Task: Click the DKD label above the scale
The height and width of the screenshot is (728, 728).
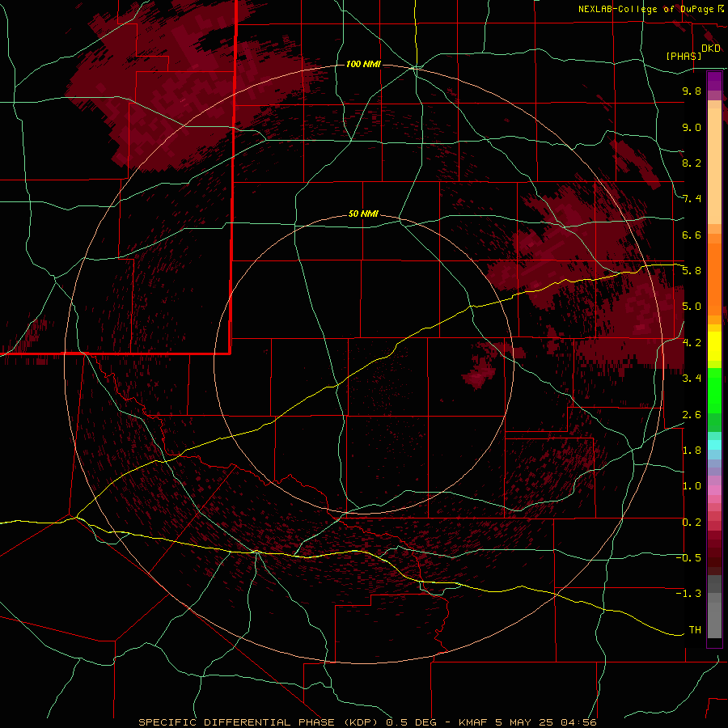Action: pos(711,49)
